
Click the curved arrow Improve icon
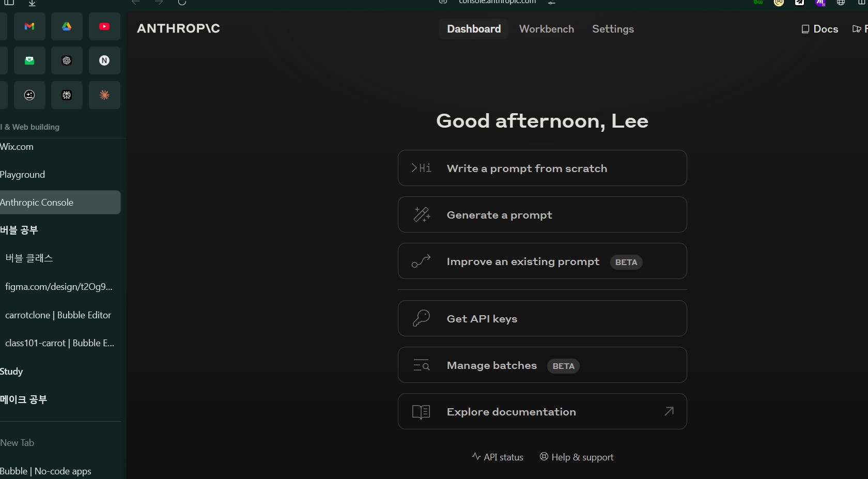pyautogui.click(x=421, y=261)
